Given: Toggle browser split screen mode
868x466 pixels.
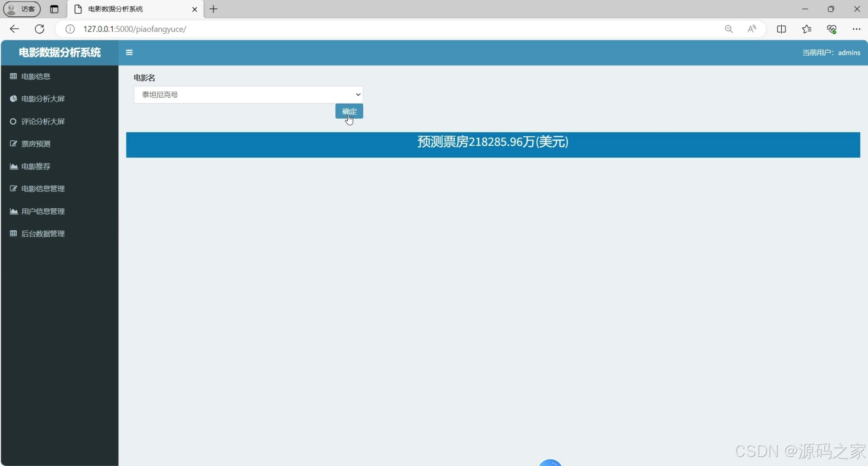Looking at the screenshot, I should 782,29.
